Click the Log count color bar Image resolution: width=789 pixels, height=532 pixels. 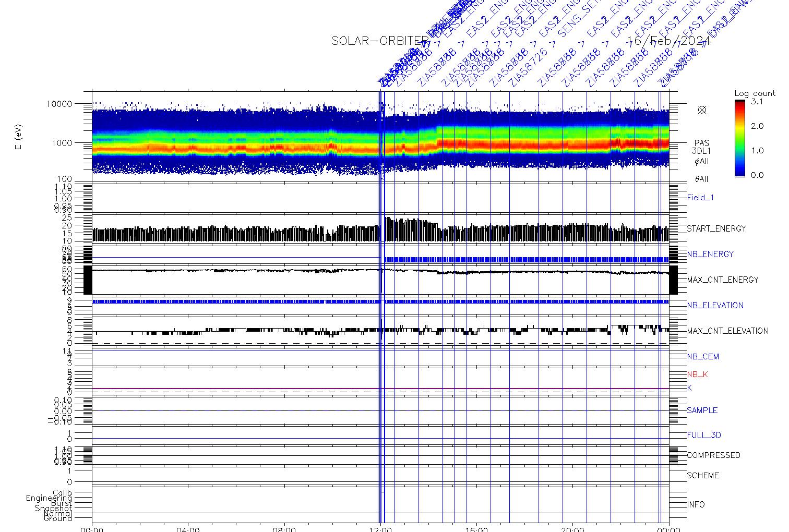point(740,138)
